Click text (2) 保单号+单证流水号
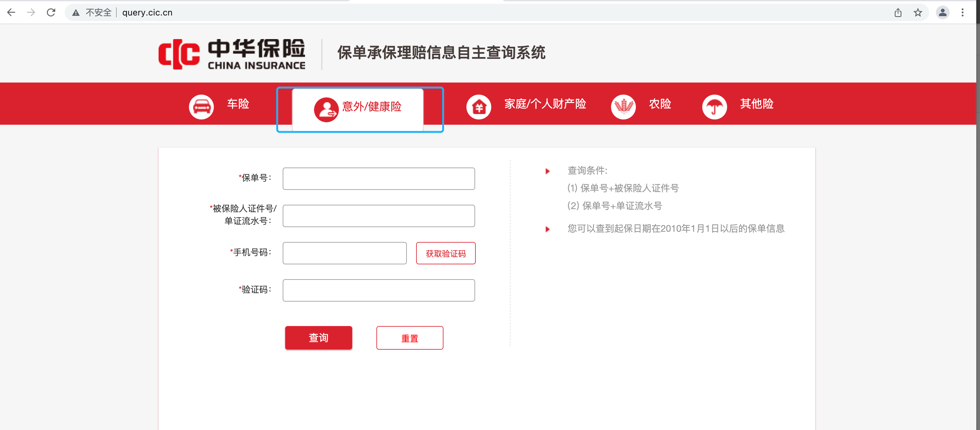 614,206
